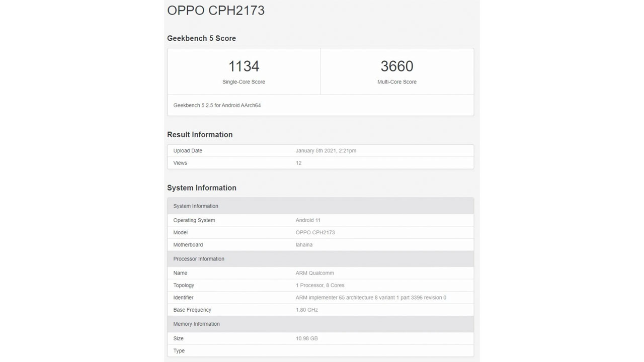Screen dimensions: 644x362
Task: Click the System Information section heading
Action: (201, 188)
